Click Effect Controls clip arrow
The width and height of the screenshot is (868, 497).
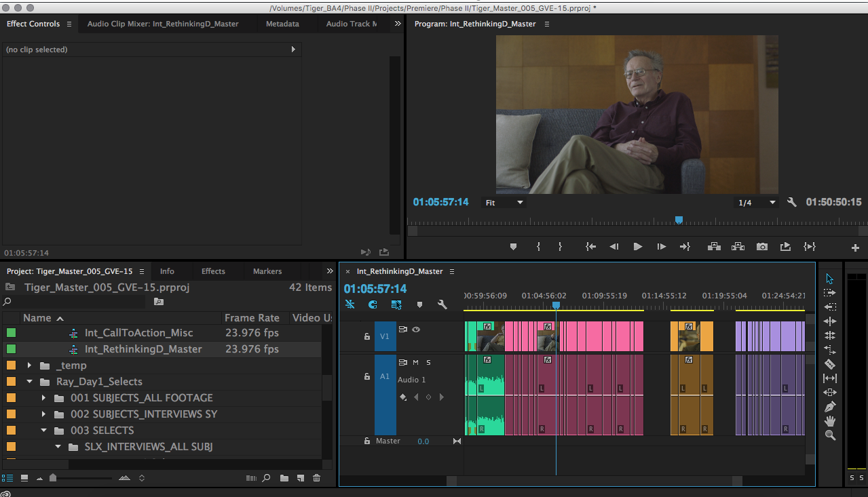point(293,49)
